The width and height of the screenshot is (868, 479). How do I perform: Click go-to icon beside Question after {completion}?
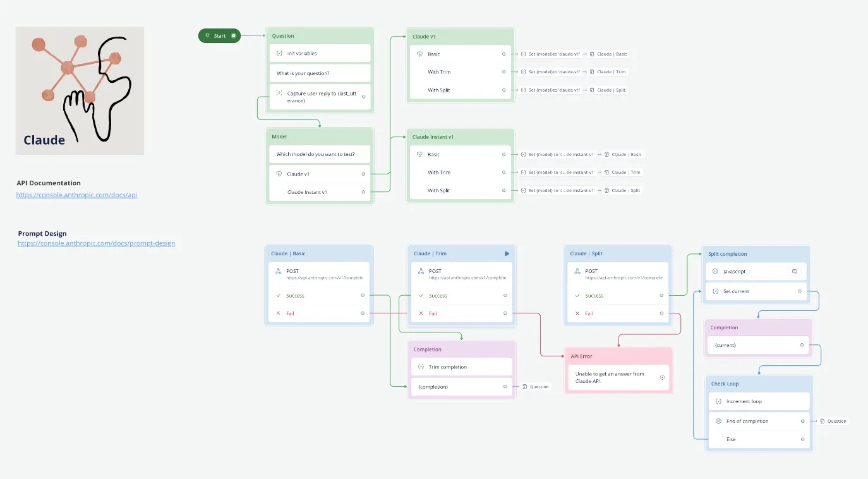[525, 387]
